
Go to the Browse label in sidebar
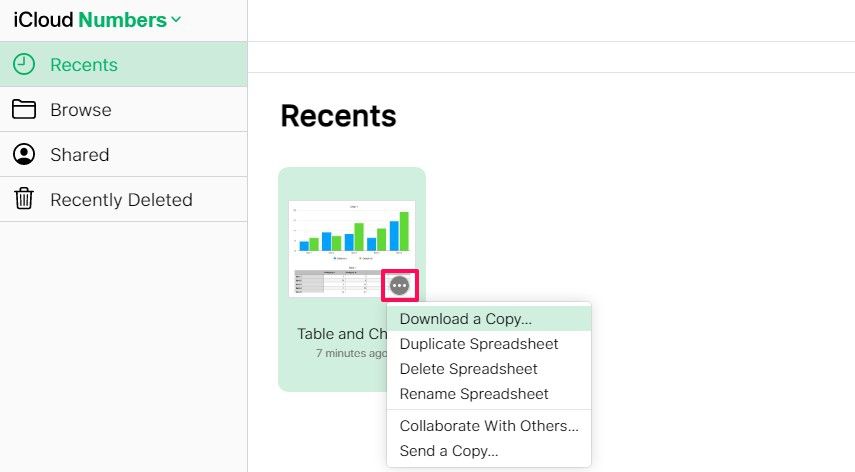[x=81, y=110]
